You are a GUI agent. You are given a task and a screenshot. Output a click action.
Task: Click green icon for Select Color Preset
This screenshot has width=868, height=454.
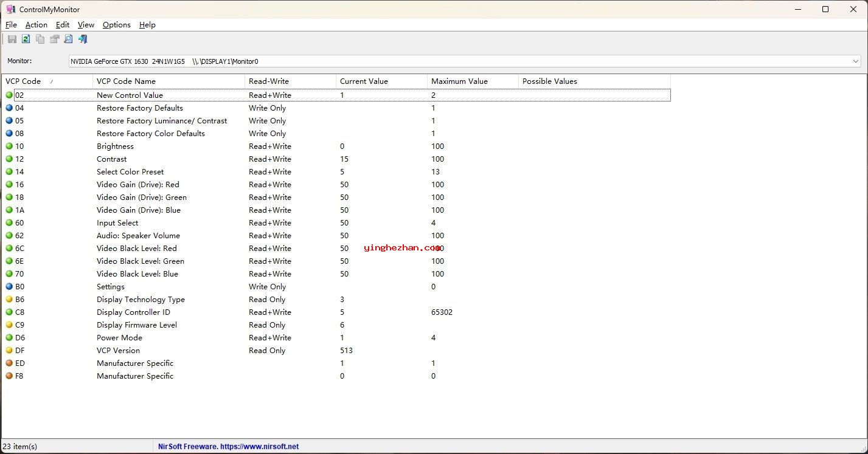click(9, 171)
